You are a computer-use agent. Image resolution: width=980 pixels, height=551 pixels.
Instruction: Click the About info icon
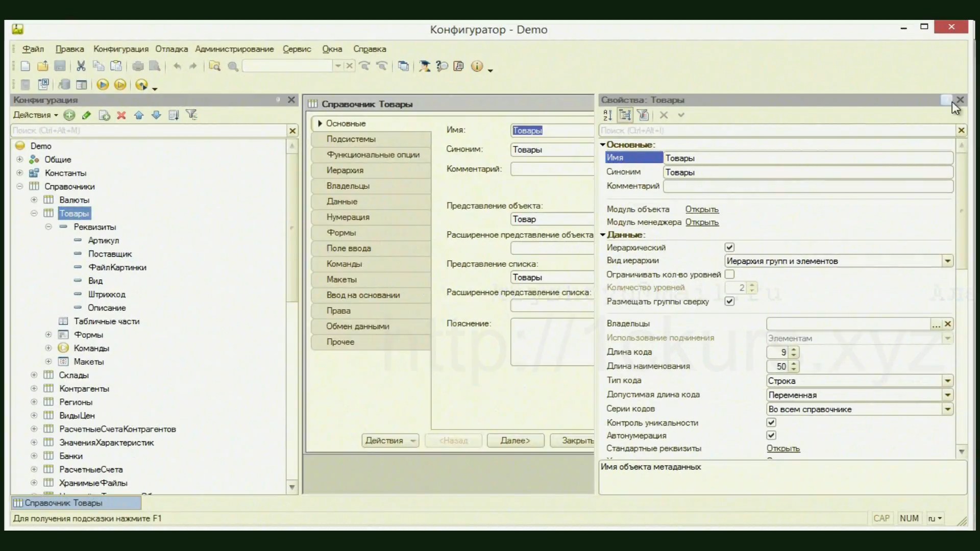point(477,66)
